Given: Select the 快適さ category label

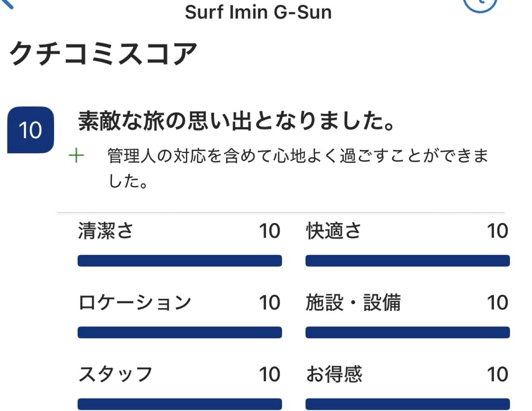Looking at the screenshot, I should tap(334, 231).
